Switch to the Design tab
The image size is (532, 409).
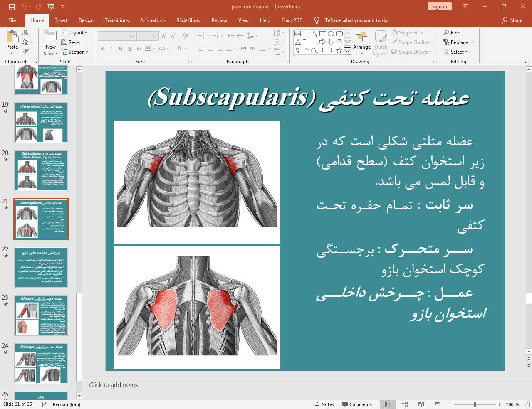point(86,20)
